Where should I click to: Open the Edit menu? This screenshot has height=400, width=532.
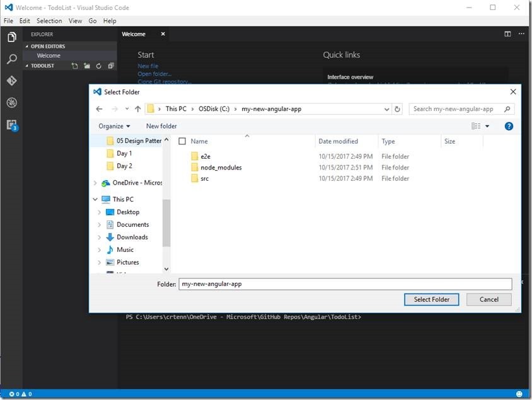coord(25,21)
